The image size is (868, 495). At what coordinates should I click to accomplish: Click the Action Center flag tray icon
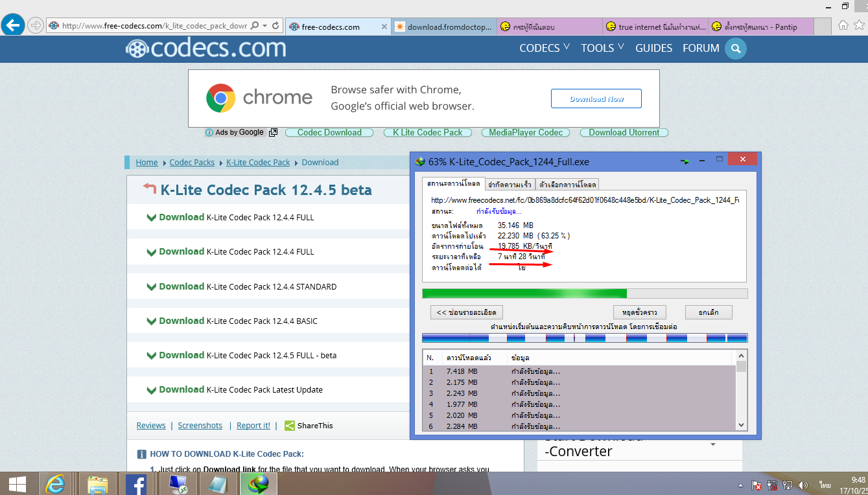click(x=756, y=485)
